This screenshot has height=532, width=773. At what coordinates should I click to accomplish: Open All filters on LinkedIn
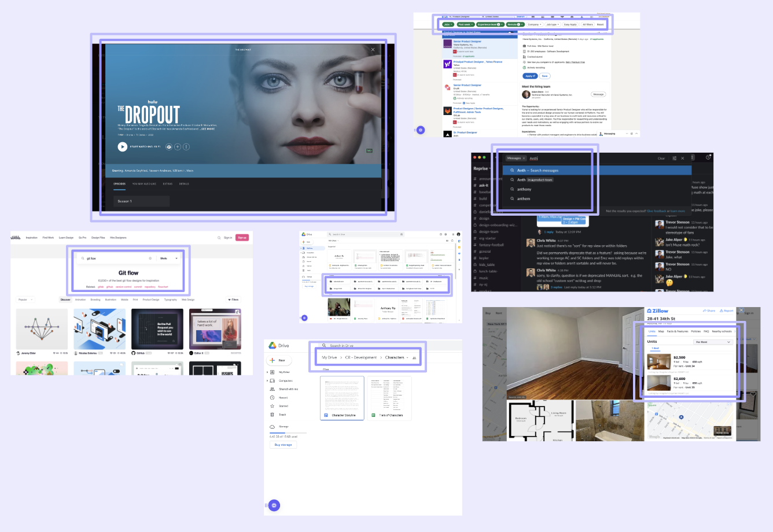point(588,24)
